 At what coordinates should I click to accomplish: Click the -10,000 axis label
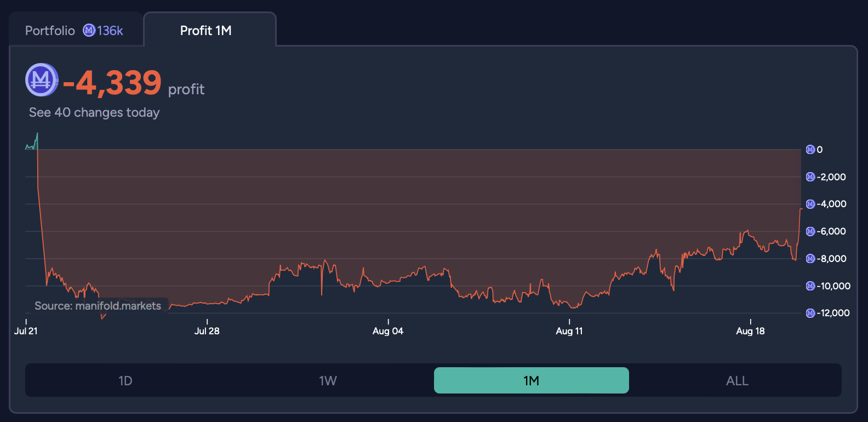pyautogui.click(x=833, y=286)
